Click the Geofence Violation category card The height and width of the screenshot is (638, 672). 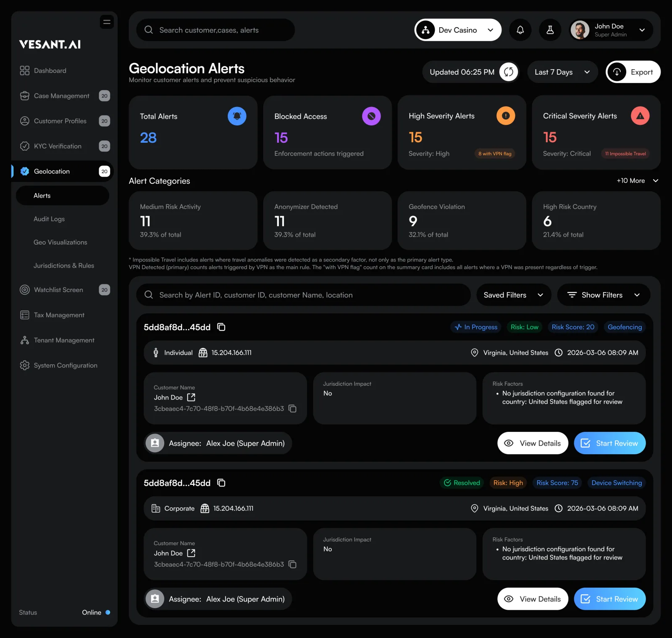(462, 220)
